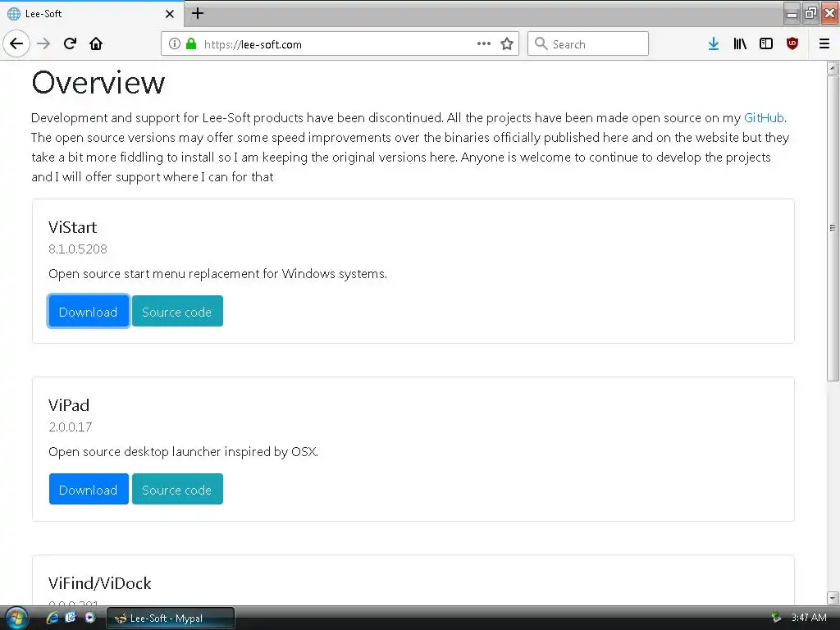Restore down the browser window

[810, 13]
